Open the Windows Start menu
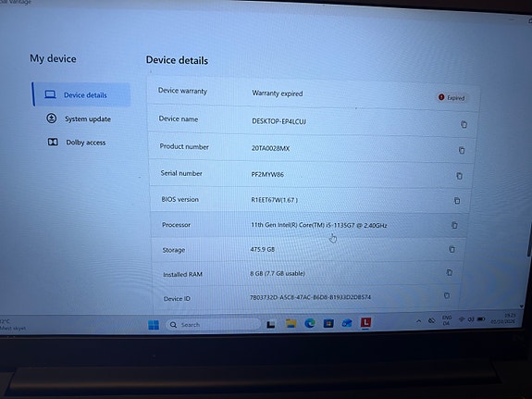Viewport: 532px width, 399px height. pos(154,325)
